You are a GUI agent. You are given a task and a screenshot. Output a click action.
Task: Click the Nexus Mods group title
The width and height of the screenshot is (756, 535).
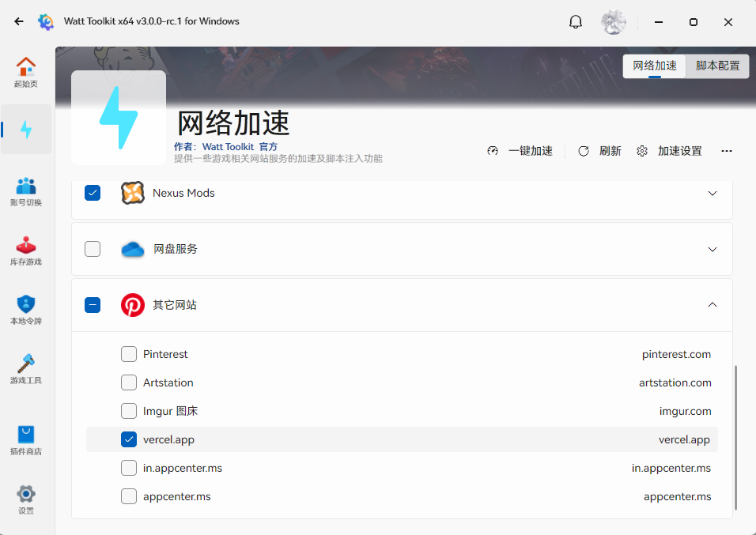pyautogui.click(x=183, y=193)
